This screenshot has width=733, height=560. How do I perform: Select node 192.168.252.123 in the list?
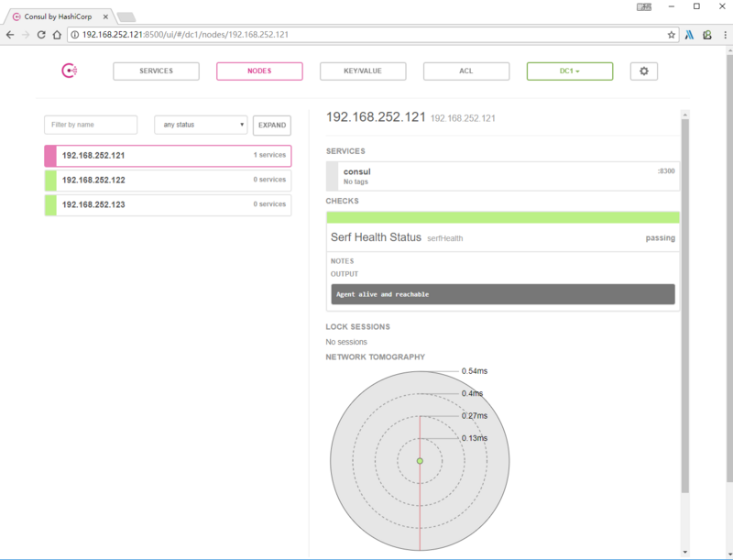click(168, 205)
